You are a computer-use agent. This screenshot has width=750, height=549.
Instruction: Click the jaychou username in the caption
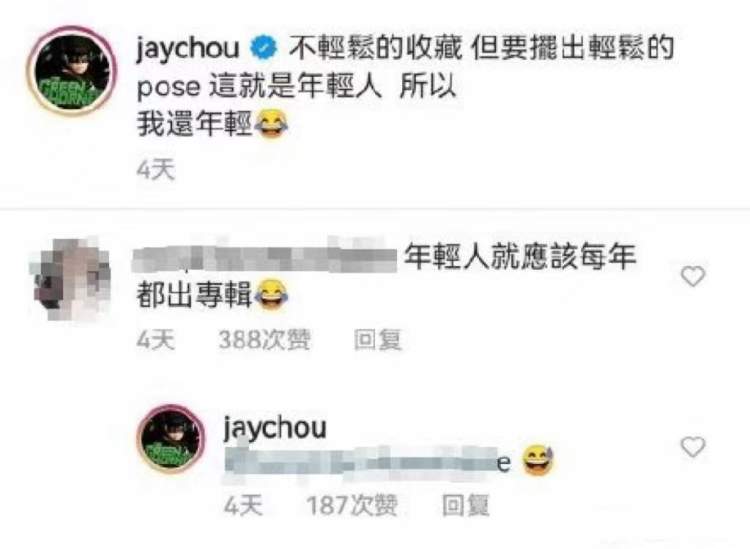tap(188, 49)
